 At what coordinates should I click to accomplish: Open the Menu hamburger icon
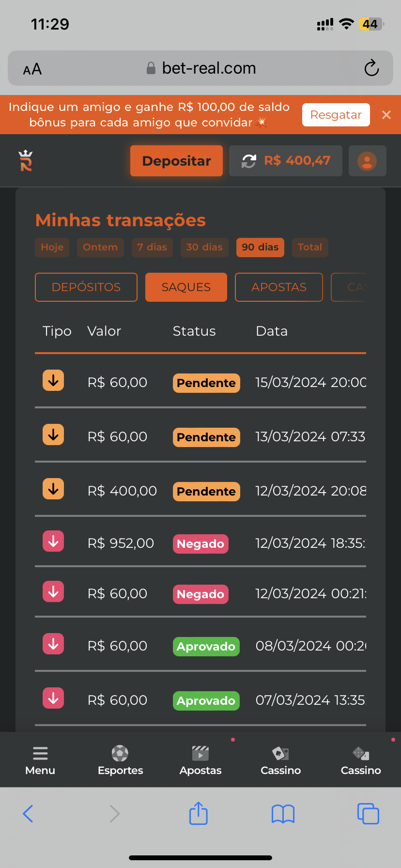pyautogui.click(x=40, y=753)
